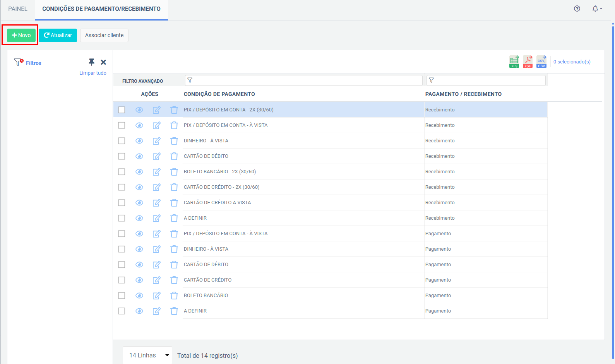Export the list to XLS
This screenshot has width=615, height=364.
click(514, 62)
